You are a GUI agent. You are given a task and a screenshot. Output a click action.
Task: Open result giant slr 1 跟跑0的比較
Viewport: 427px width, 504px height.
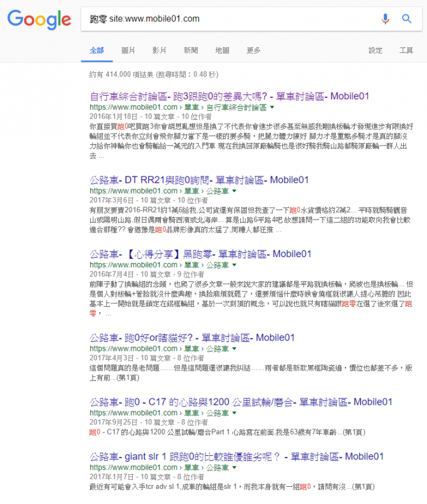(237, 457)
